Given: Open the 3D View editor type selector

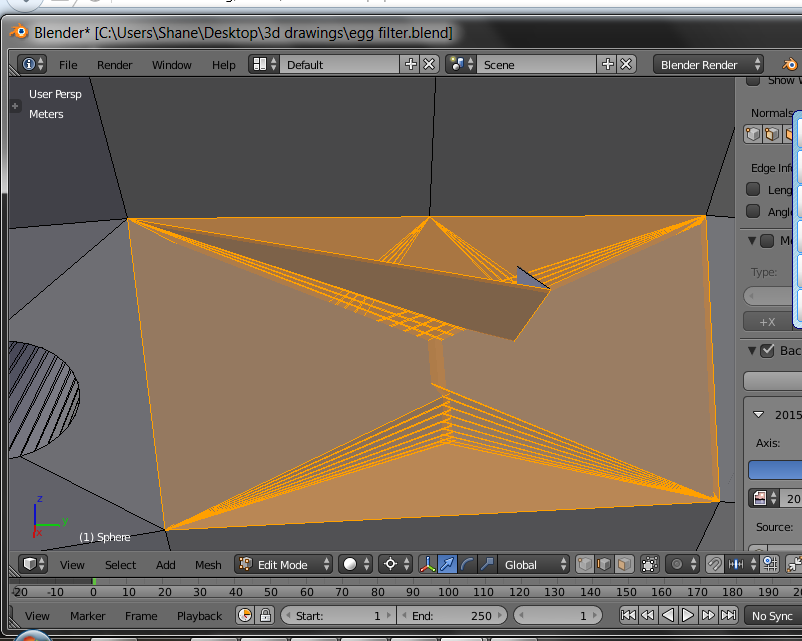Looking at the screenshot, I should point(33,564).
